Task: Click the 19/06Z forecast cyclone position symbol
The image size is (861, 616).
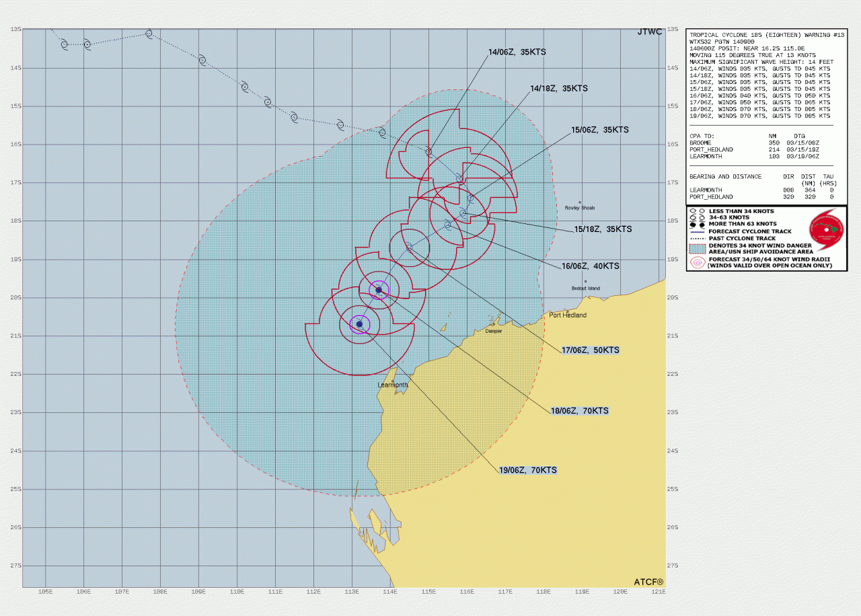Action: coord(359,324)
